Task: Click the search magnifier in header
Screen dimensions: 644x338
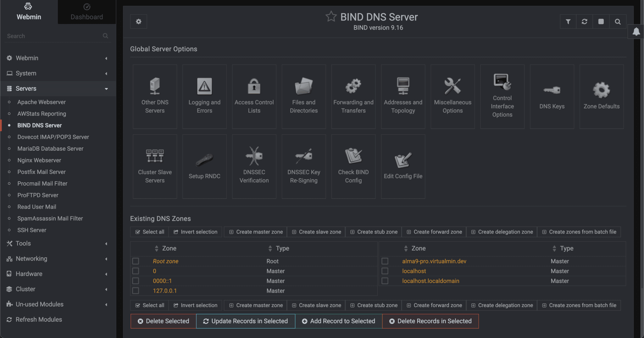Action: pos(618,21)
